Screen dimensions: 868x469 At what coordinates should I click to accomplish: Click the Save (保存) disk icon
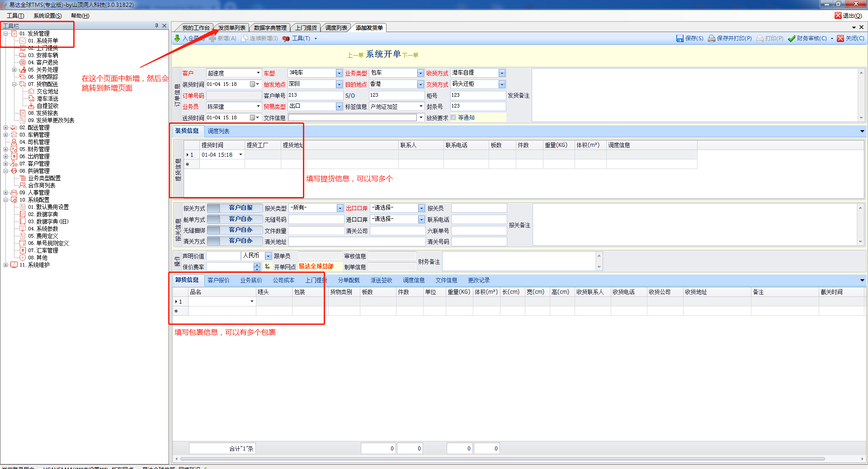pos(679,38)
